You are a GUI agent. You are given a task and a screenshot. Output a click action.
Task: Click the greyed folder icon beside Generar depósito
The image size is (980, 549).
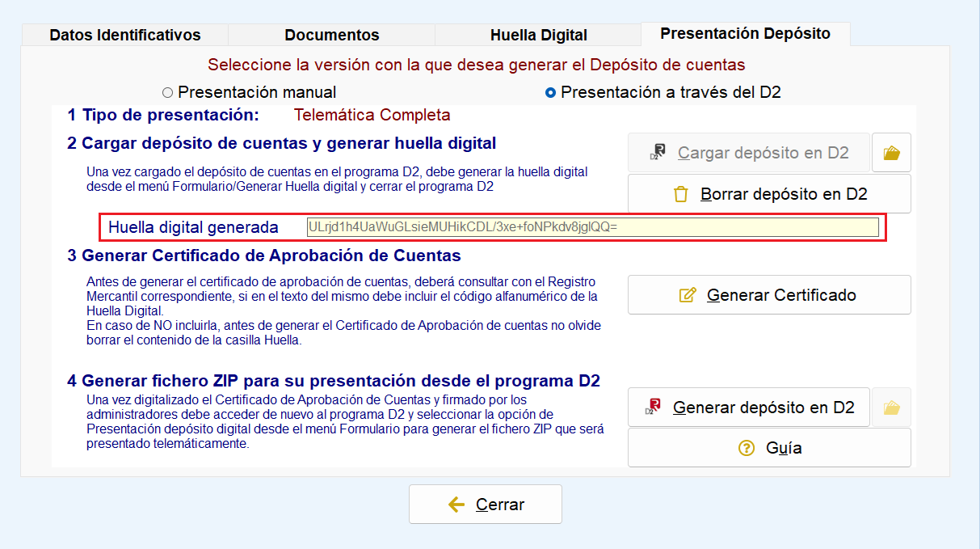pyautogui.click(x=891, y=408)
